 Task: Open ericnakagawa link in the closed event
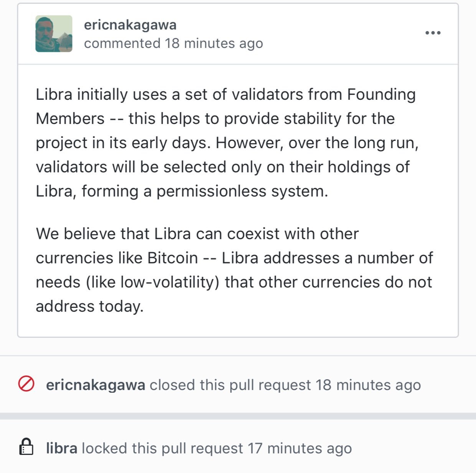96,385
